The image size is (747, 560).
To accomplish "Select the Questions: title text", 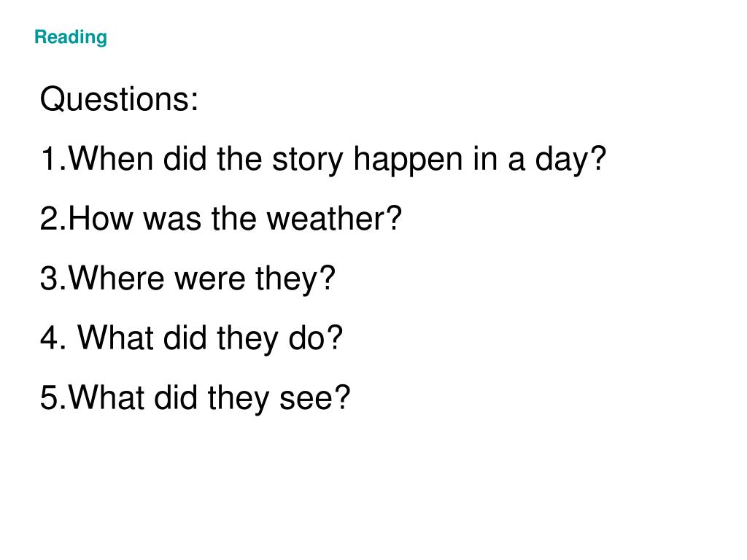I will 119,99.
